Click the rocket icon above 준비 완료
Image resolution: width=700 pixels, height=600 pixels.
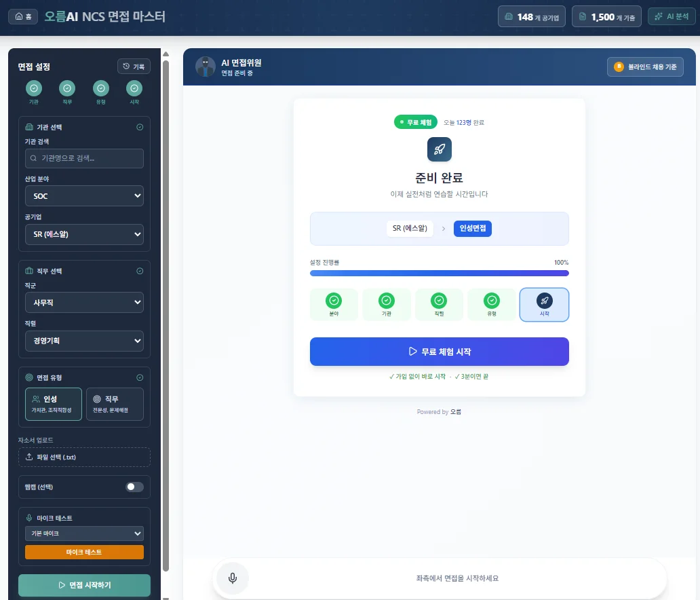tap(440, 149)
